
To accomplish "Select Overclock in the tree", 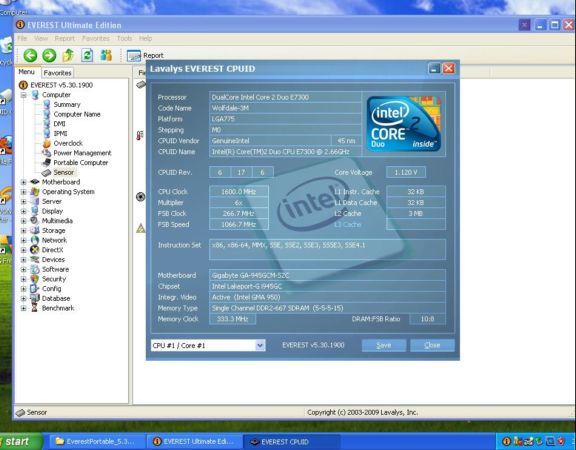I will coord(68,143).
